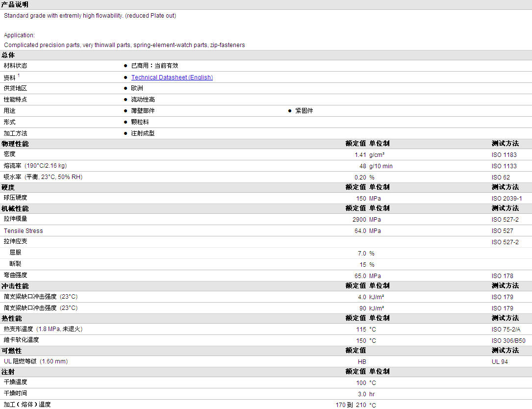532x409 pixels.
Task: Select ISO 1133 test method
Action: coord(504,166)
